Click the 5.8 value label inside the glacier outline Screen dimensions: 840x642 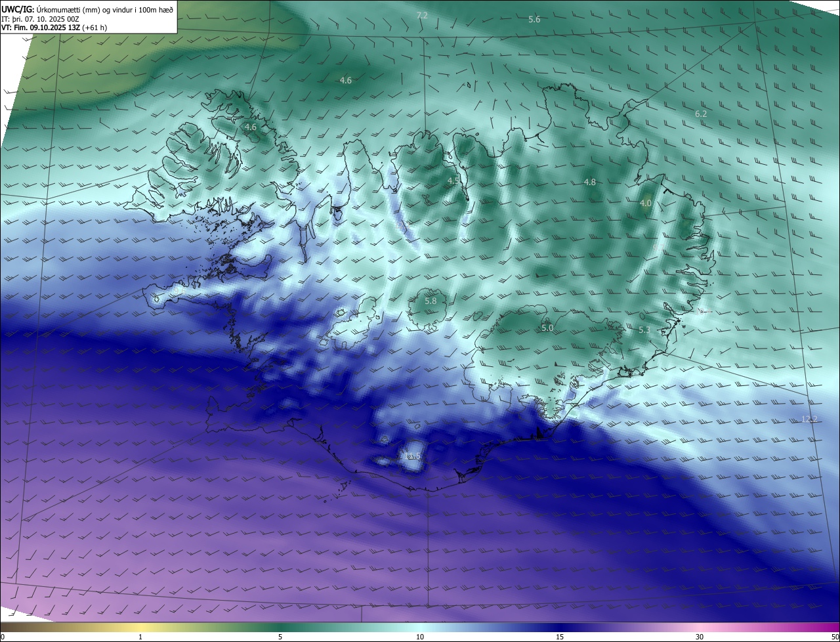click(430, 301)
